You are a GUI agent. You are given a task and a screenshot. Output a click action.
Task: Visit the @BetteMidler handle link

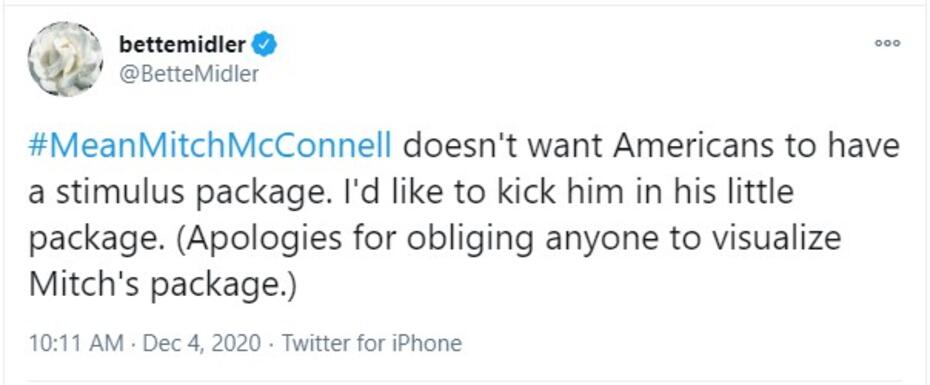coord(189,74)
